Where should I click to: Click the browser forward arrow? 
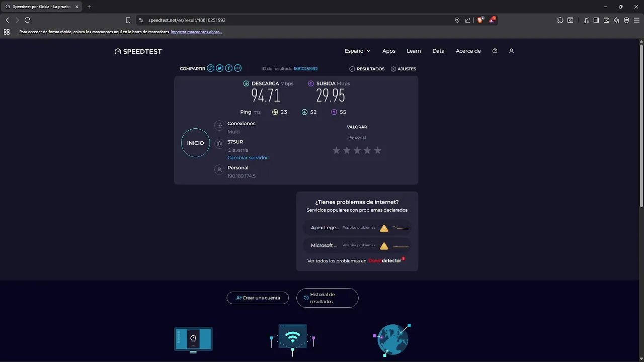[17, 20]
